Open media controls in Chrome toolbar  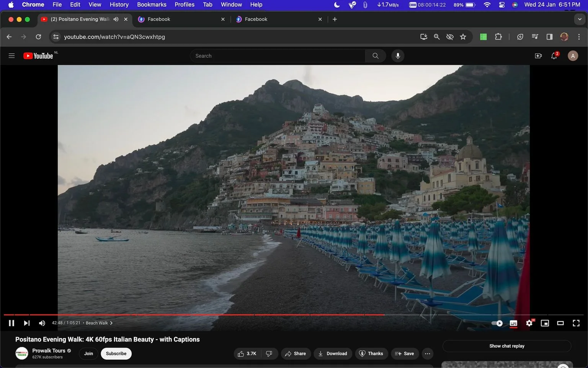point(535,37)
